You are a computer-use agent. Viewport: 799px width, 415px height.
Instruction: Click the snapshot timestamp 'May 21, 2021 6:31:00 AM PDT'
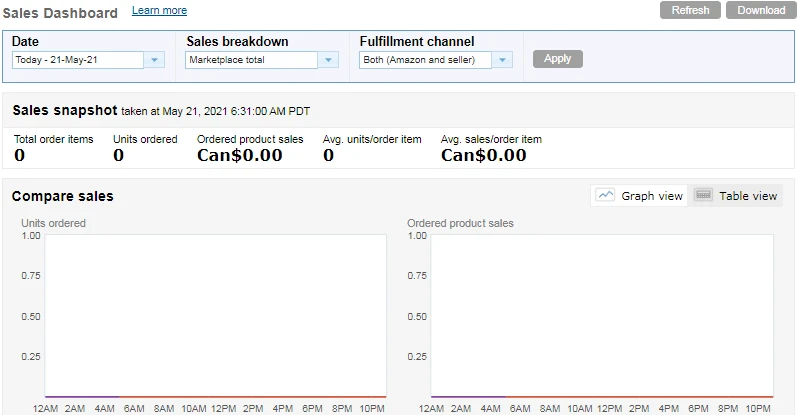tap(236, 111)
